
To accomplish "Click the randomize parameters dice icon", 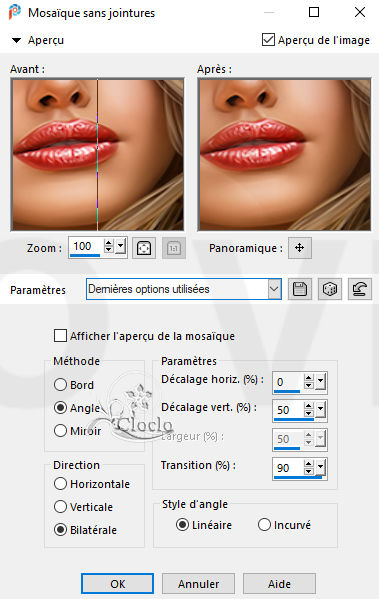I will pos(330,289).
